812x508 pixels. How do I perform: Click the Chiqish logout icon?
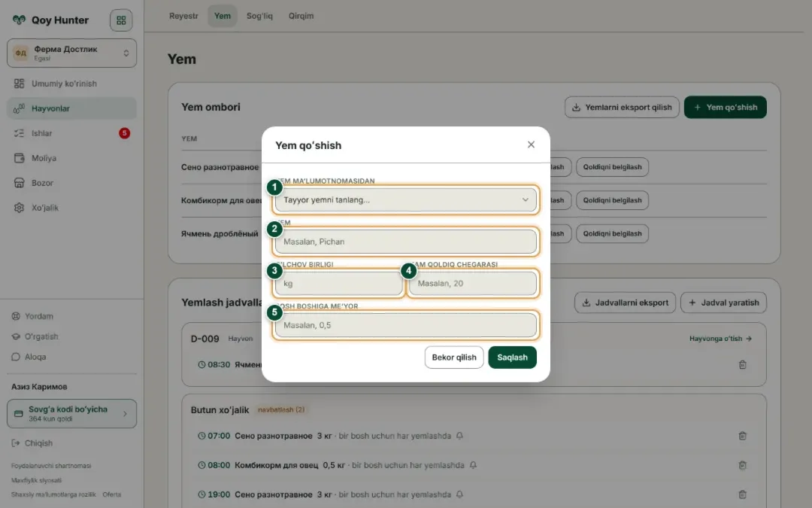point(16,443)
